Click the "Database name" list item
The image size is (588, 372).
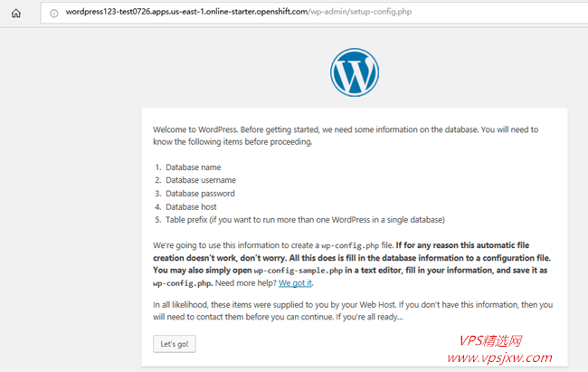[x=193, y=167]
